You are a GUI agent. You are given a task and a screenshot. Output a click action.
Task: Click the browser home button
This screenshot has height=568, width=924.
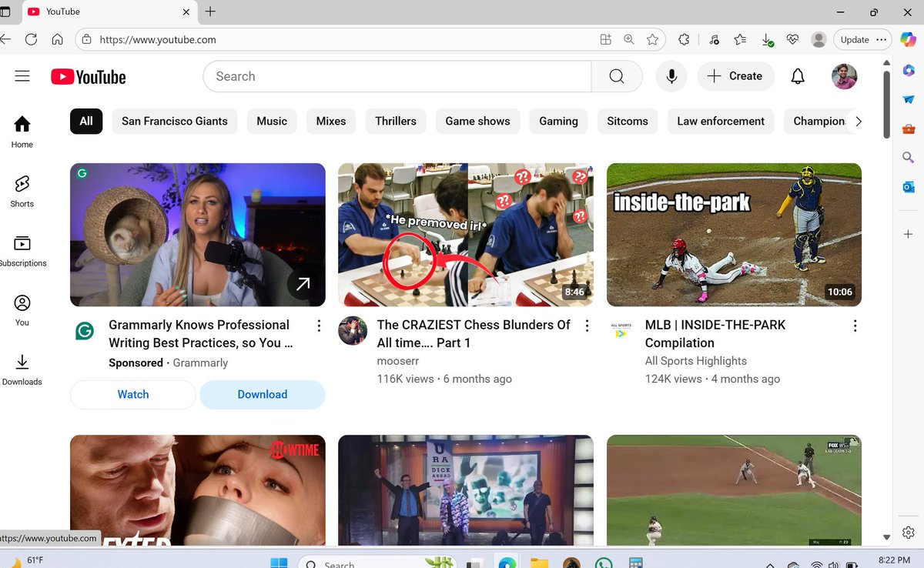[57, 39]
